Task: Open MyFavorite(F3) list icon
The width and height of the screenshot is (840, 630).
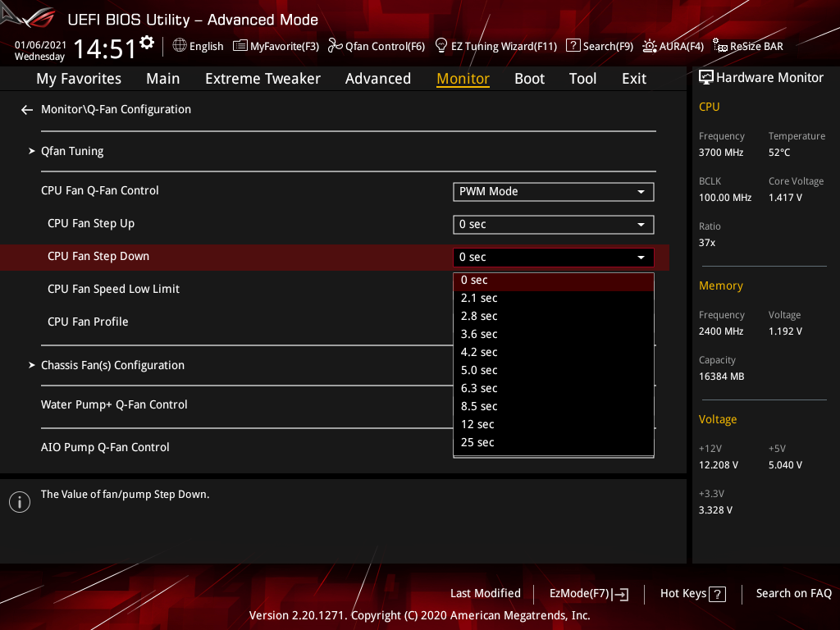Action: 240,46
